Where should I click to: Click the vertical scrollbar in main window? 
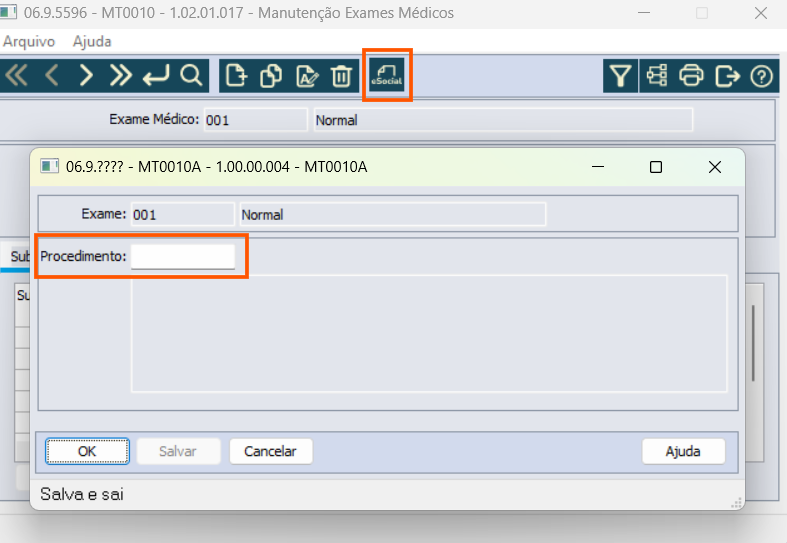(x=753, y=343)
